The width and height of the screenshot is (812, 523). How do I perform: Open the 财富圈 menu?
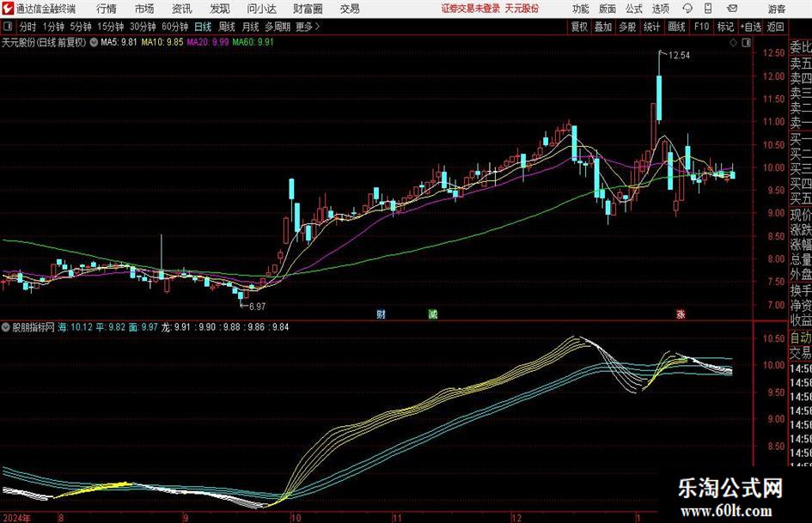[x=308, y=9]
